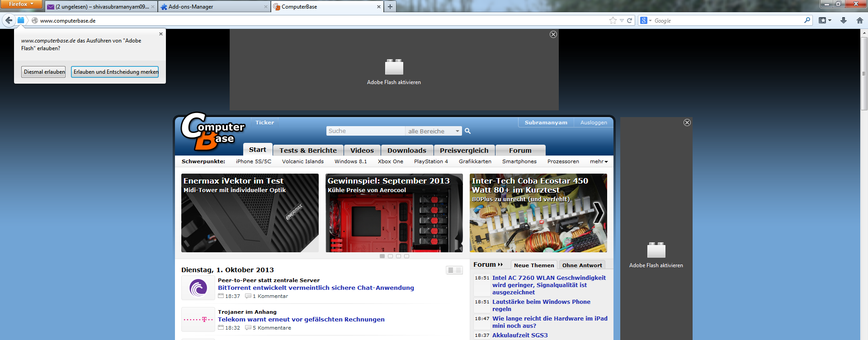Close the Add-ons-Manager tab
This screenshot has height=340, width=868.
tap(265, 7)
